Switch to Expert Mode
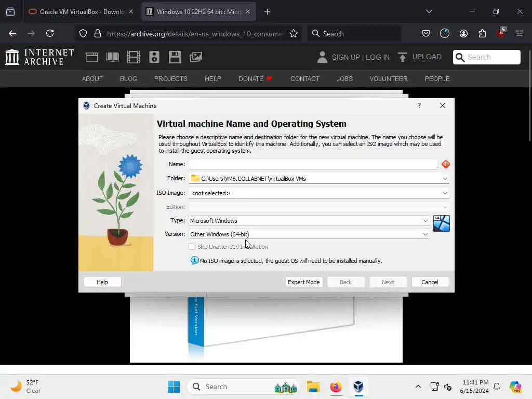Image resolution: width=532 pixels, height=399 pixels. coord(303,282)
